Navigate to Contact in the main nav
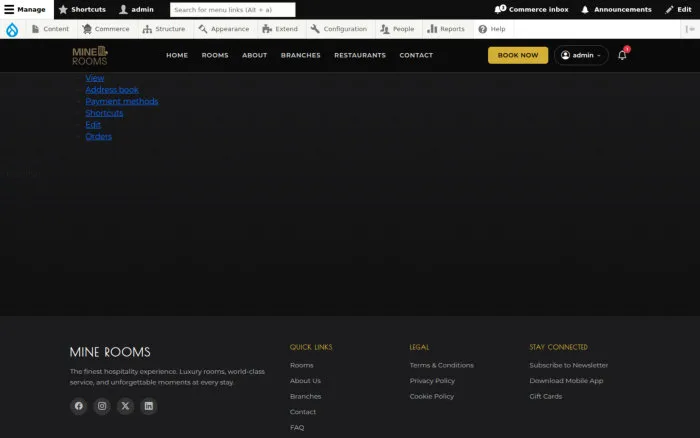Screen dimensions: 700x438 tap(416, 55)
